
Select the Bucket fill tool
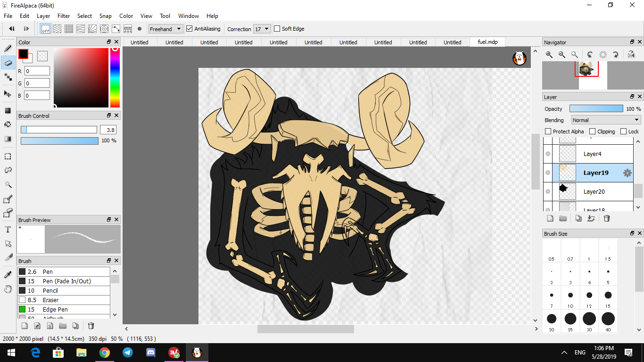click(8, 124)
